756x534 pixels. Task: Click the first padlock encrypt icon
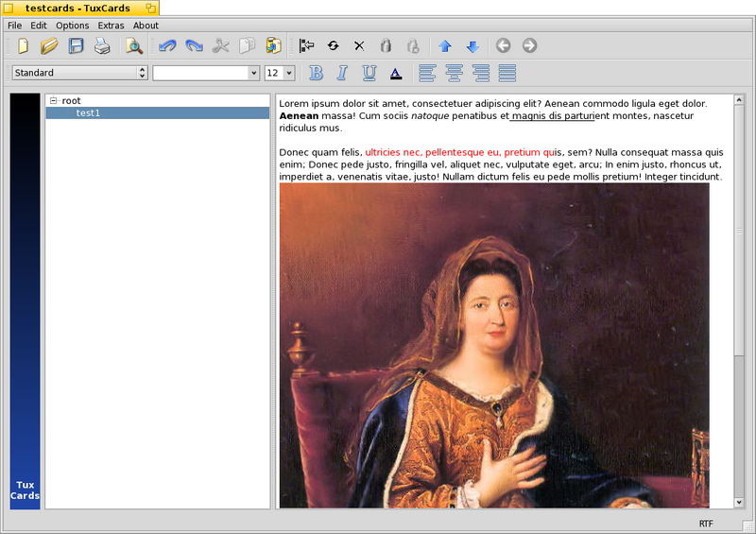(386, 45)
